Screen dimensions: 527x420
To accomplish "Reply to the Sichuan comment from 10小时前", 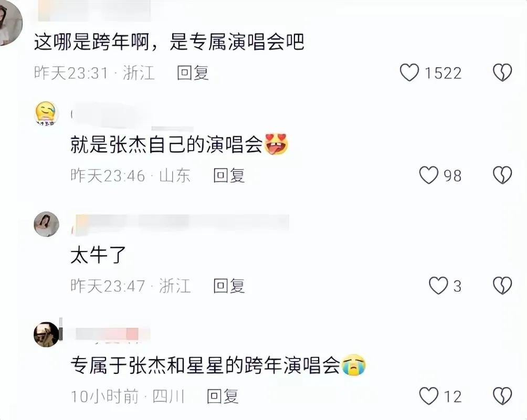I will click(x=223, y=396).
